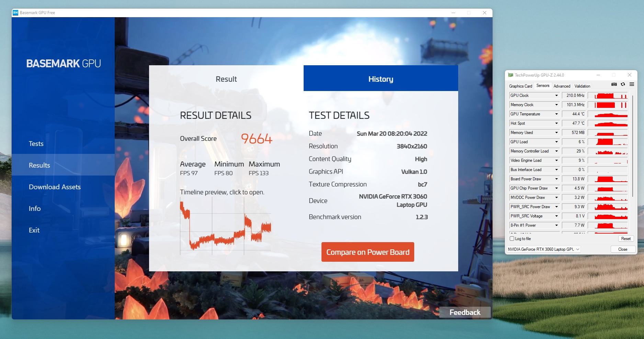Expand the 8-Pin #1 Power dropdown
This screenshot has width=644, height=339.
coord(556,225)
